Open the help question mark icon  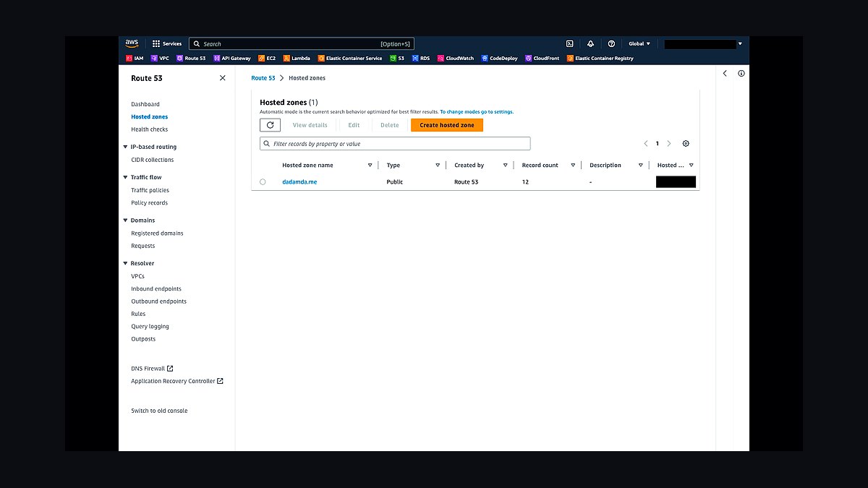tap(611, 43)
